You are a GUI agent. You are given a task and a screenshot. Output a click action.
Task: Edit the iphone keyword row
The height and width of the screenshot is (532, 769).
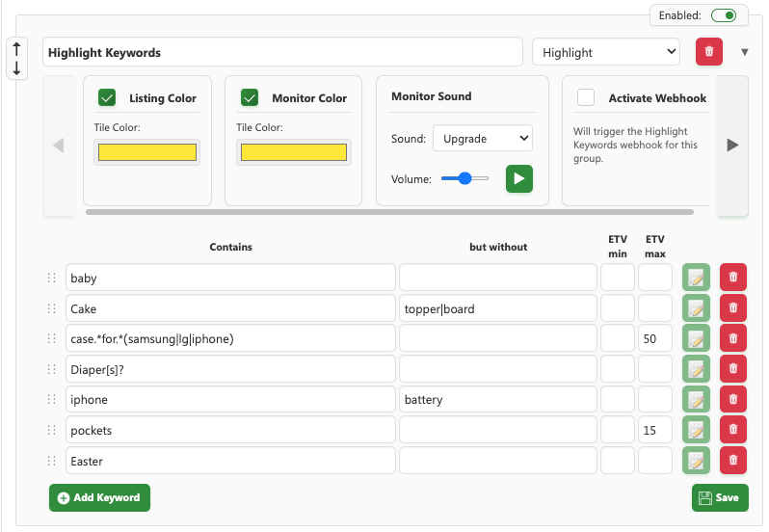click(x=696, y=399)
